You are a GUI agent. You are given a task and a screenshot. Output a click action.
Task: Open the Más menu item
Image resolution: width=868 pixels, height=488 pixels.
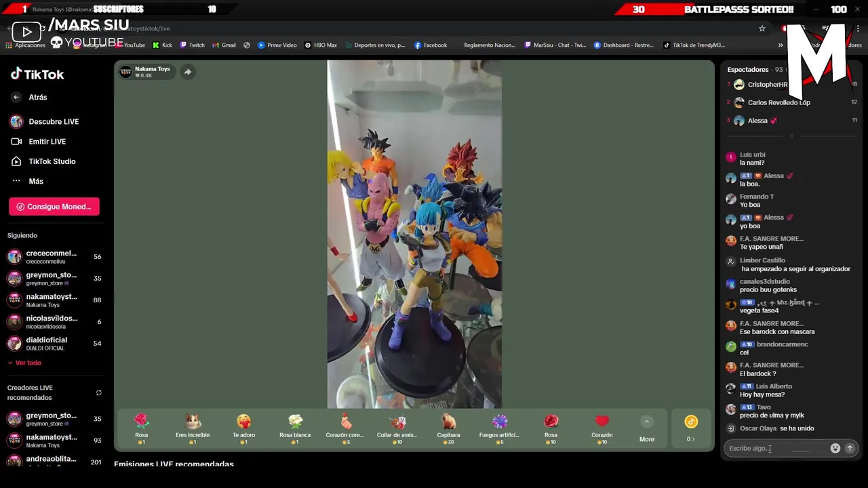coord(28,181)
